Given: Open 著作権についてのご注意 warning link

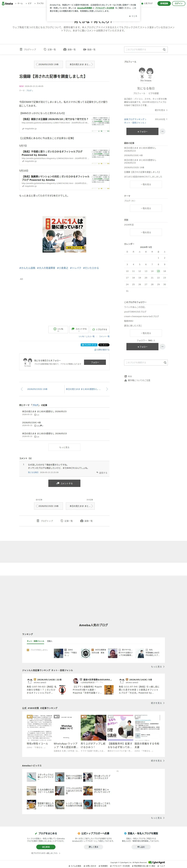Looking at the screenshot, I should point(137,380).
